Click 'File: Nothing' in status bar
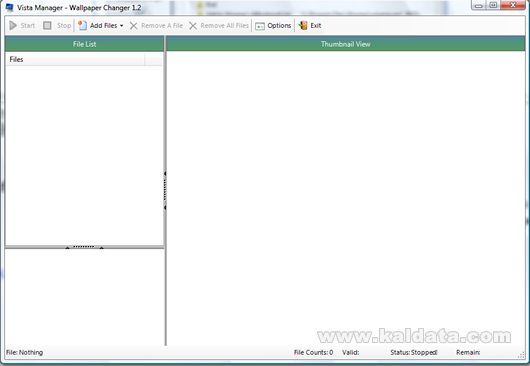The height and width of the screenshot is (366, 530). coord(24,352)
